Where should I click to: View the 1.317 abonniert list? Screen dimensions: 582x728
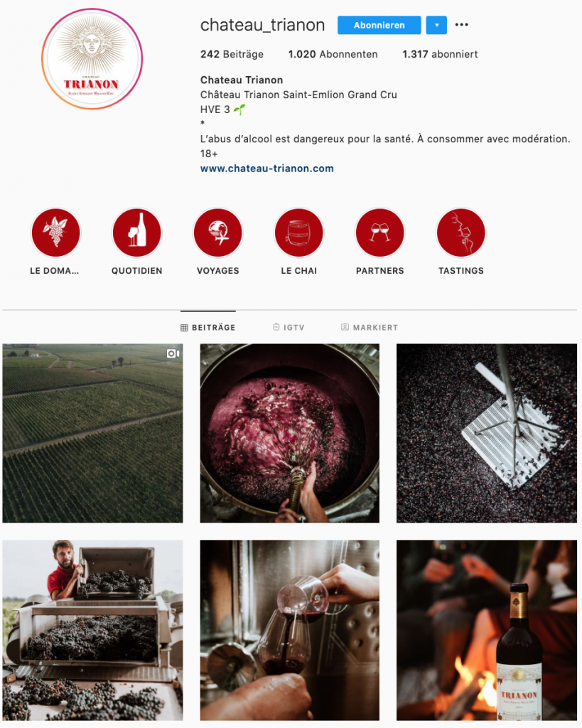tap(440, 54)
